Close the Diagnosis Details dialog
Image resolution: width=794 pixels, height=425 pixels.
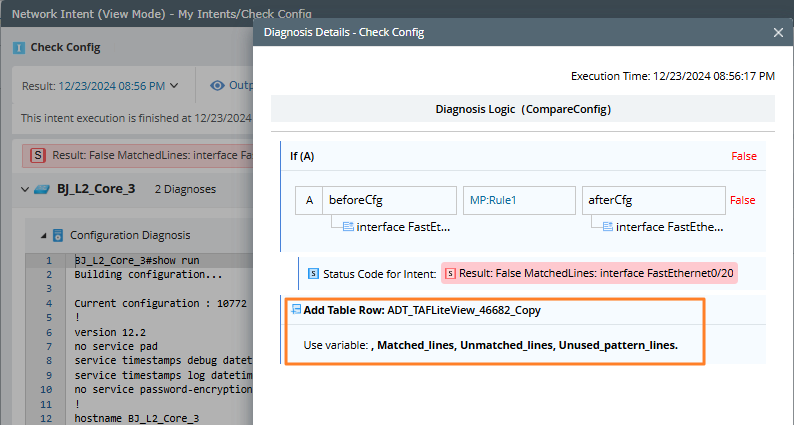tap(778, 33)
